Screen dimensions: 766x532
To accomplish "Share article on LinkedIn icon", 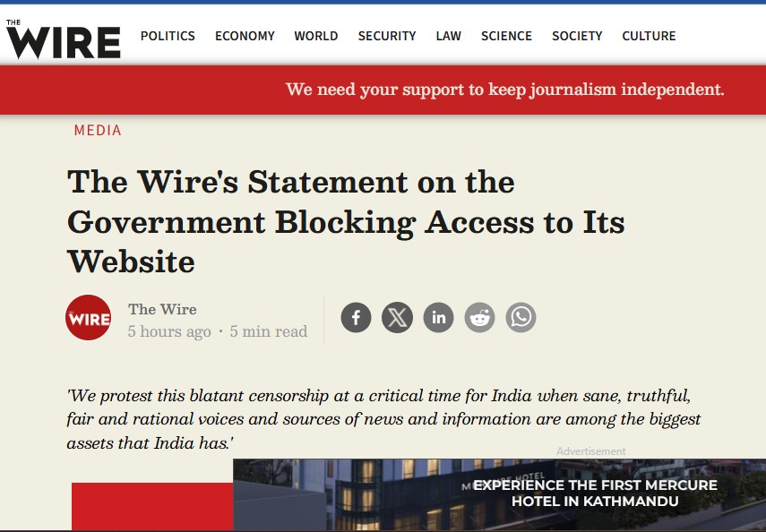I will point(438,318).
